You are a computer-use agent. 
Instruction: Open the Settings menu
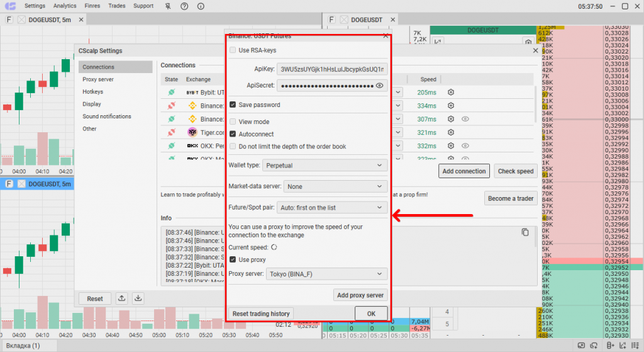[35, 6]
